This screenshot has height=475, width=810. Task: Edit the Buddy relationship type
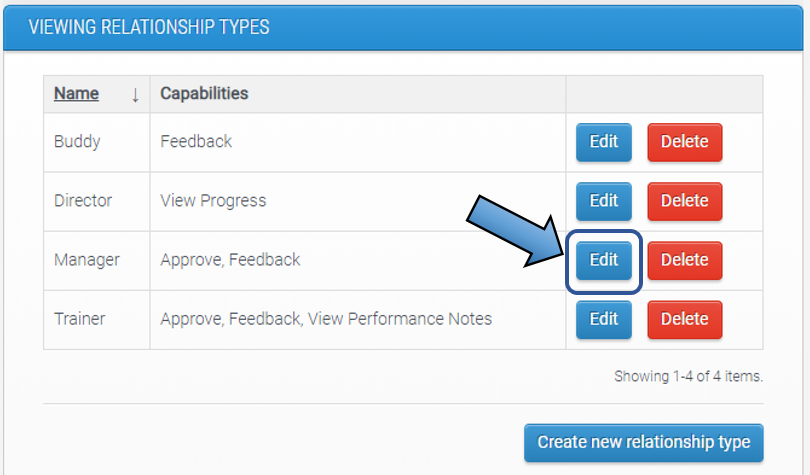[603, 142]
